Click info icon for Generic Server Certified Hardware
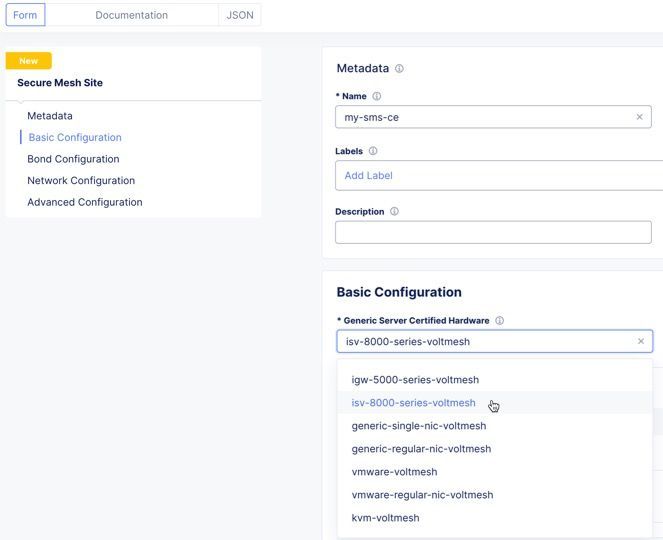This screenshot has width=663, height=540. point(499,321)
